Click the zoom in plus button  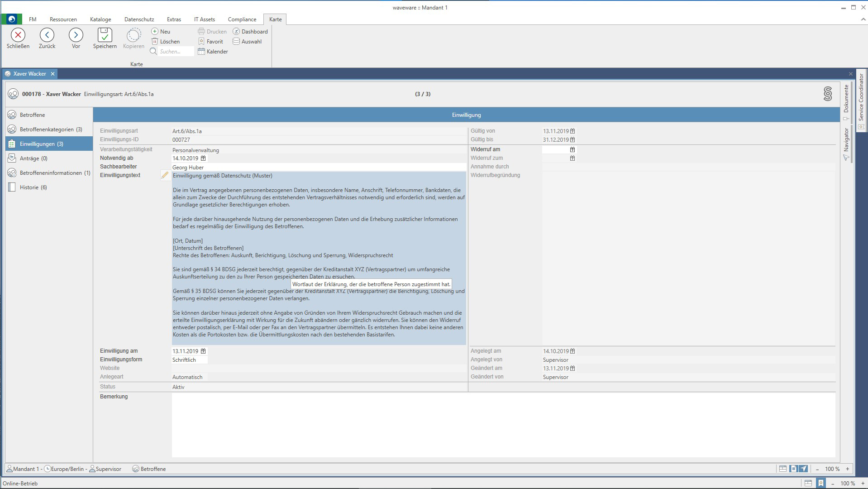click(847, 469)
